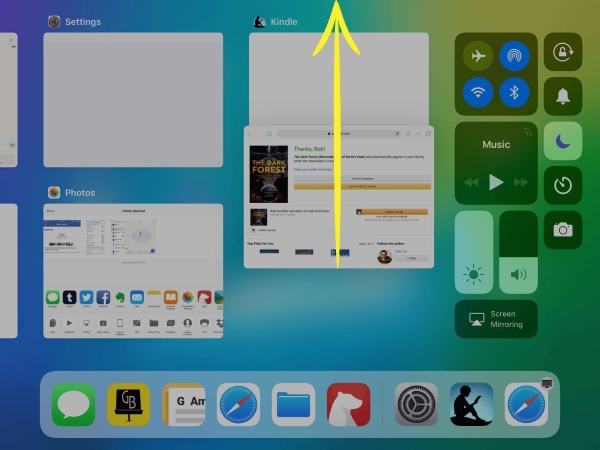
Task: Turn off Bluetooth in Control Center
Action: (x=514, y=92)
